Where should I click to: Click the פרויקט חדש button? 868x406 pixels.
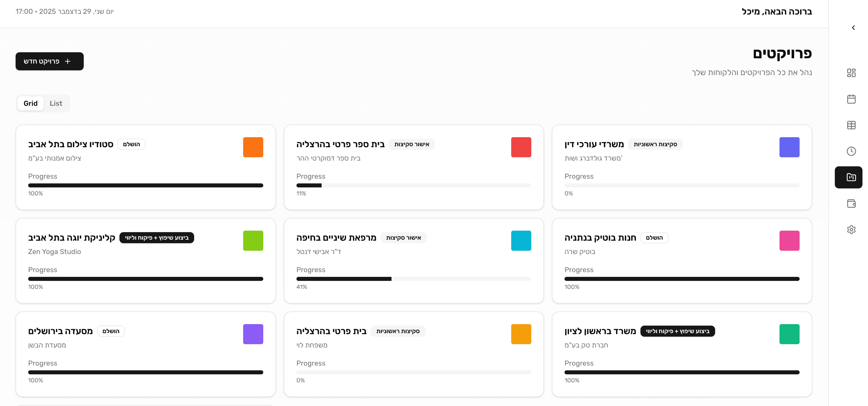pos(49,61)
